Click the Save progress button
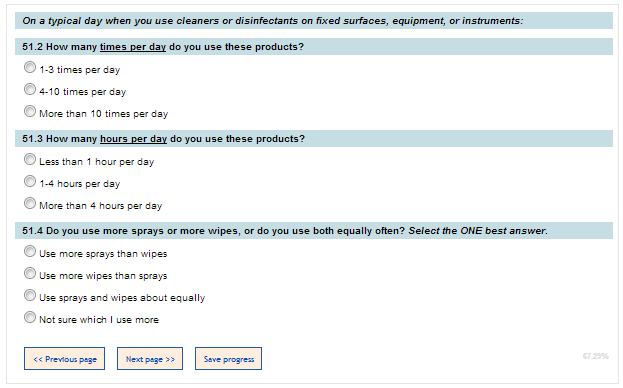The height and width of the screenshot is (388, 623). (x=228, y=359)
